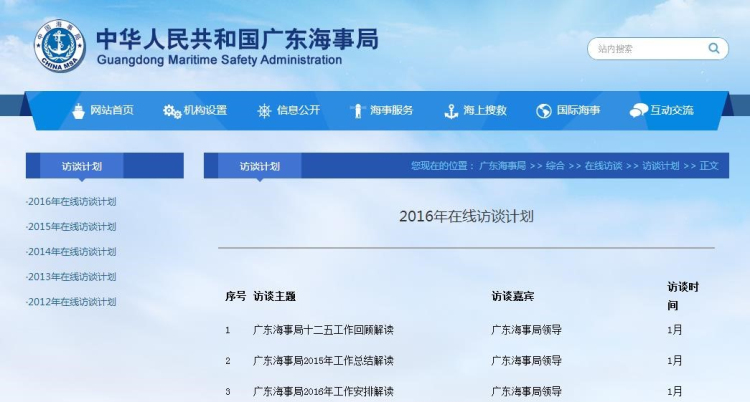Open the 网站首页 menu item
This screenshot has height=402, width=750.
pyautogui.click(x=112, y=111)
